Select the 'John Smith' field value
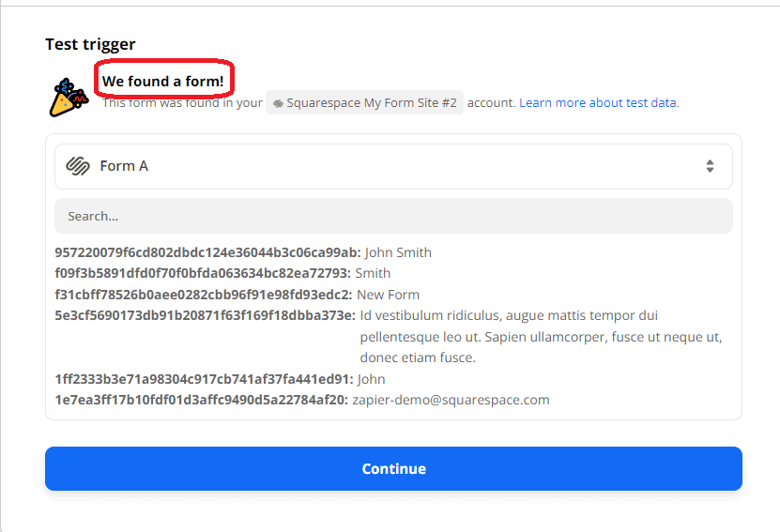 [398, 252]
